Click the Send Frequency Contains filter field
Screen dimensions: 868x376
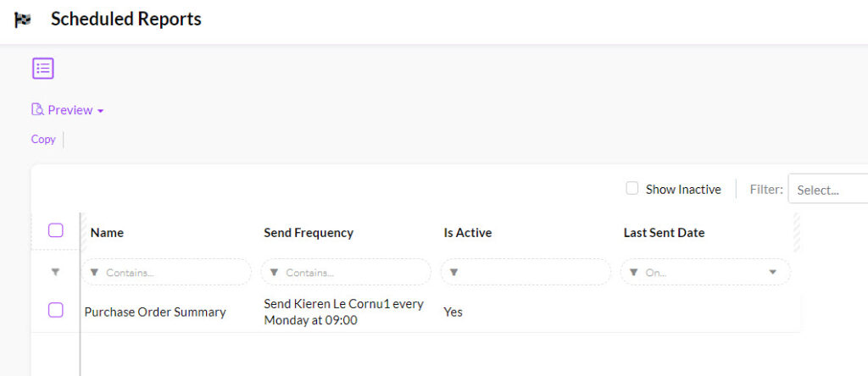346,272
